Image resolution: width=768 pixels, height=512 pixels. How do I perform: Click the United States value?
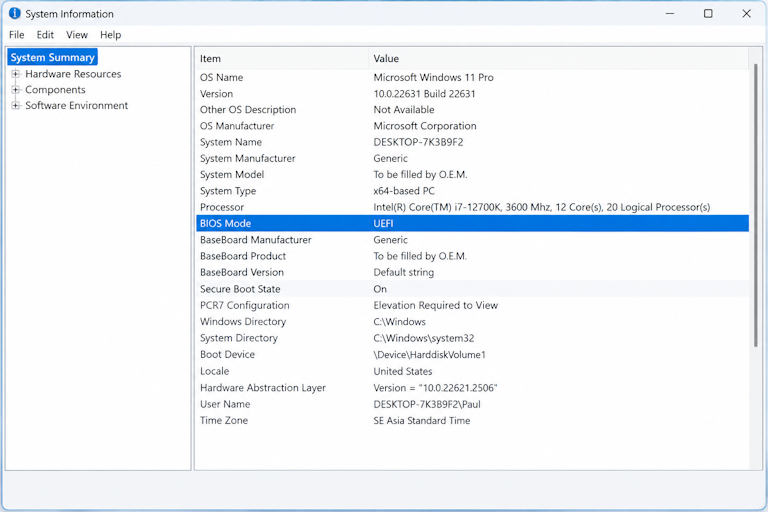click(x=403, y=371)
